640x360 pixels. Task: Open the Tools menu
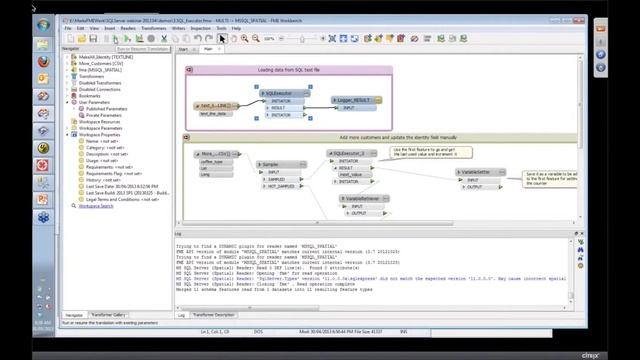[x=221, y=29]
